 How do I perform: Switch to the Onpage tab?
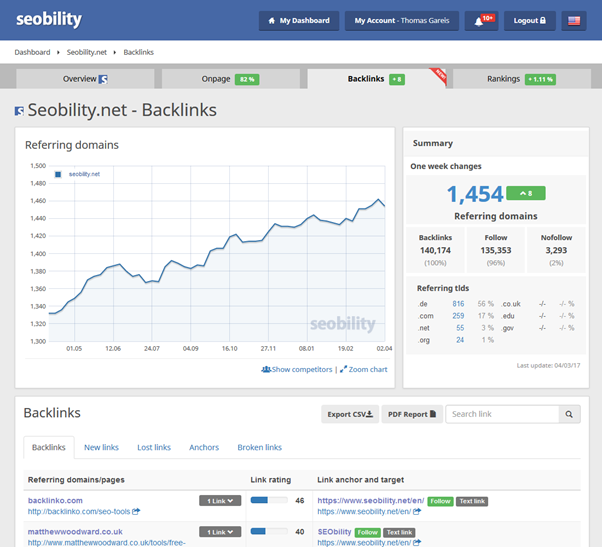[x=231, y=79]
